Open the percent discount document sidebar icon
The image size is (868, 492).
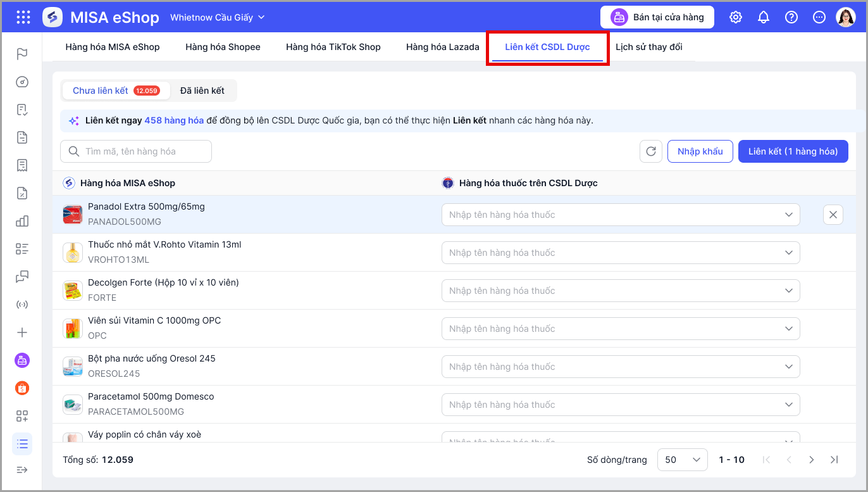pos(22,193)
